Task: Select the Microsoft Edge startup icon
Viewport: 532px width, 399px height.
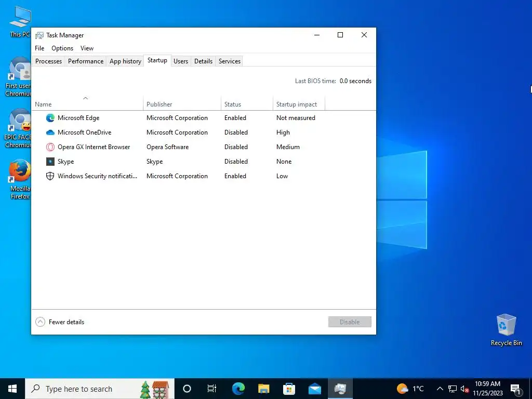Action: (50, 118)
